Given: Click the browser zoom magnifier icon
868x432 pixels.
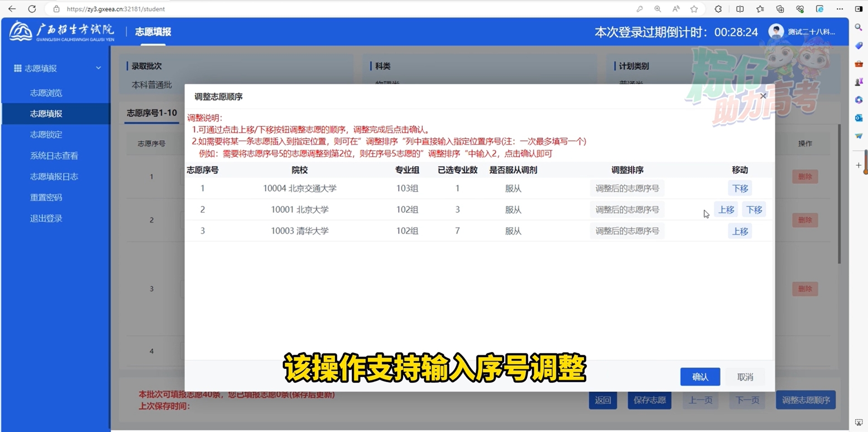Looking at the screenshot, I should 657,9.
